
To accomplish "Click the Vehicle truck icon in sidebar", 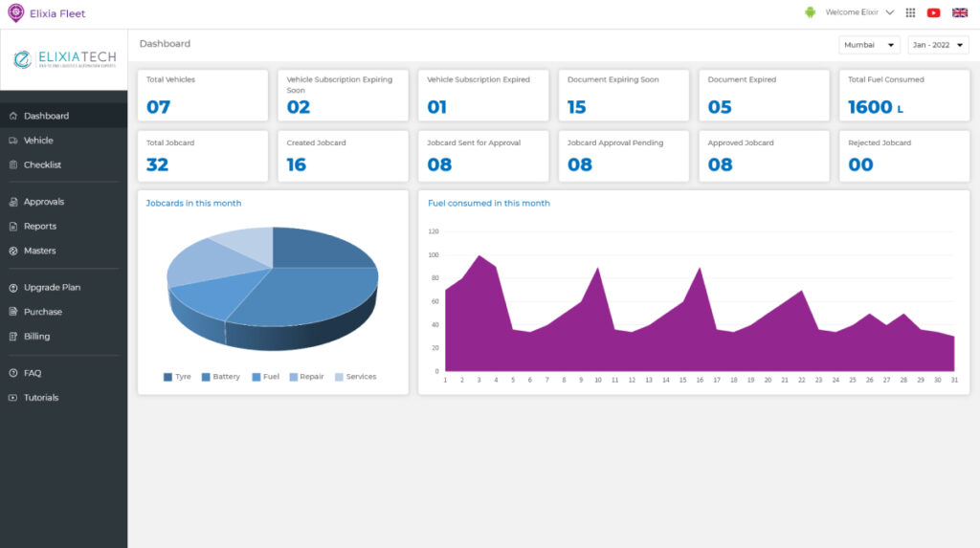I will (13, 141).
